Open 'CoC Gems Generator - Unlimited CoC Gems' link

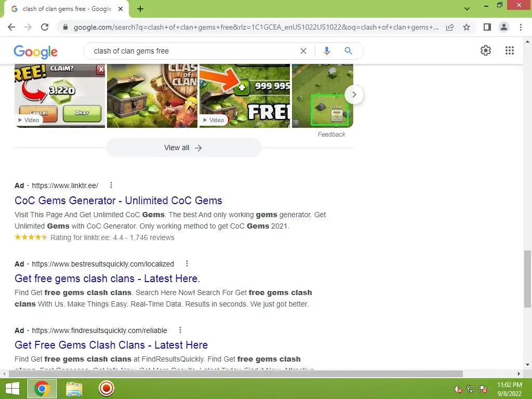coord(118,201)
